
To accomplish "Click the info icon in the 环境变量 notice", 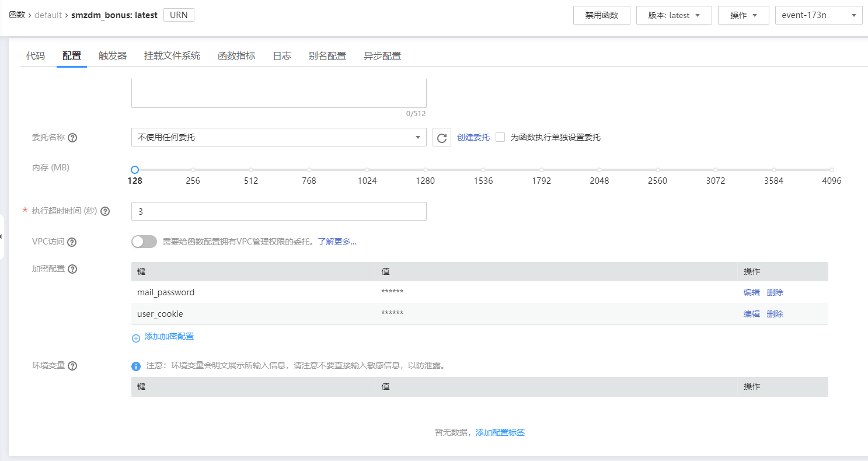I will tap(136, 366).
